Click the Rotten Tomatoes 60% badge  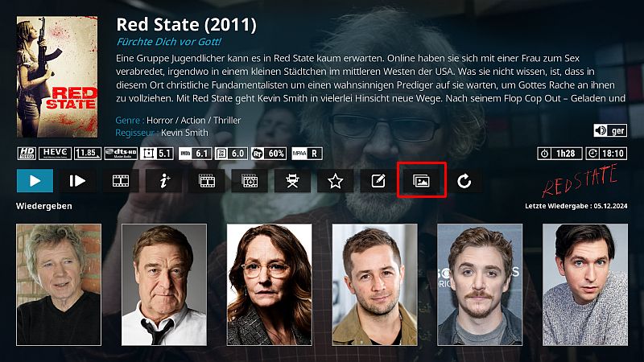269,154
